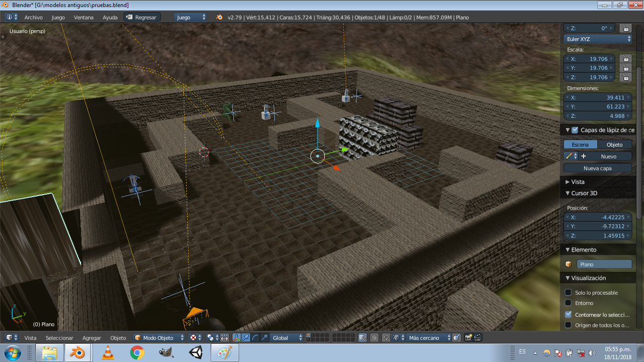Open the Modo Objeto mode dropdown
The height and width of the screenshot is (362, 644).
click(x=158, y=338)
